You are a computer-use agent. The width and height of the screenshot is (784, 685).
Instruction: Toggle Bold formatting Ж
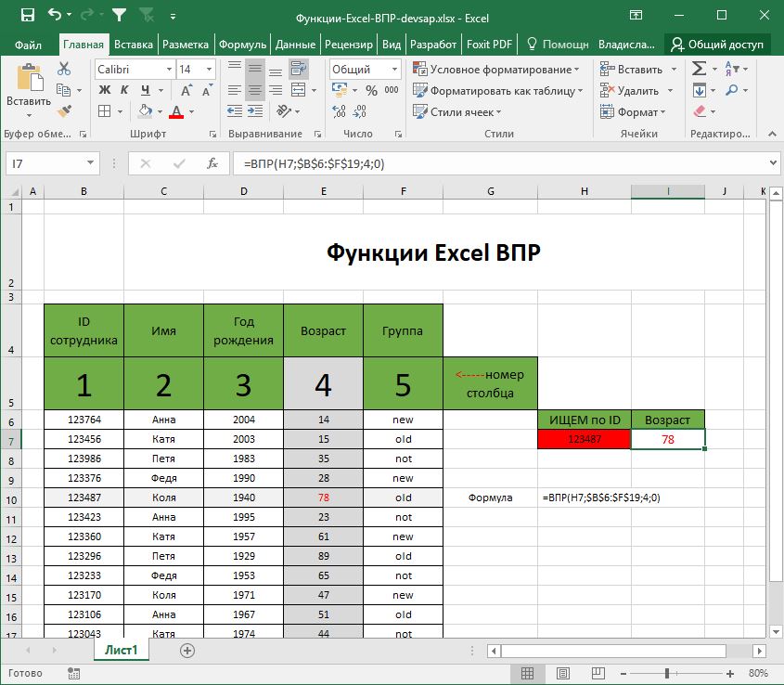pos(105,91)
